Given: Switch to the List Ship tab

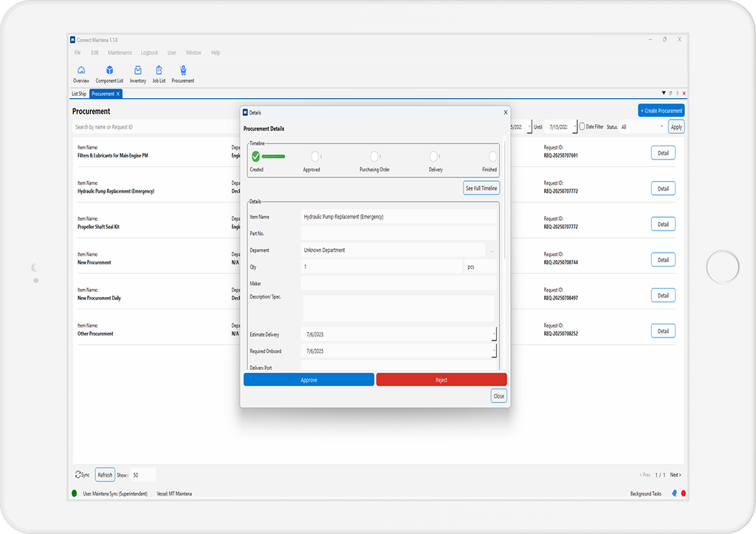Looking at the screenshot, I should click(79, 94).
